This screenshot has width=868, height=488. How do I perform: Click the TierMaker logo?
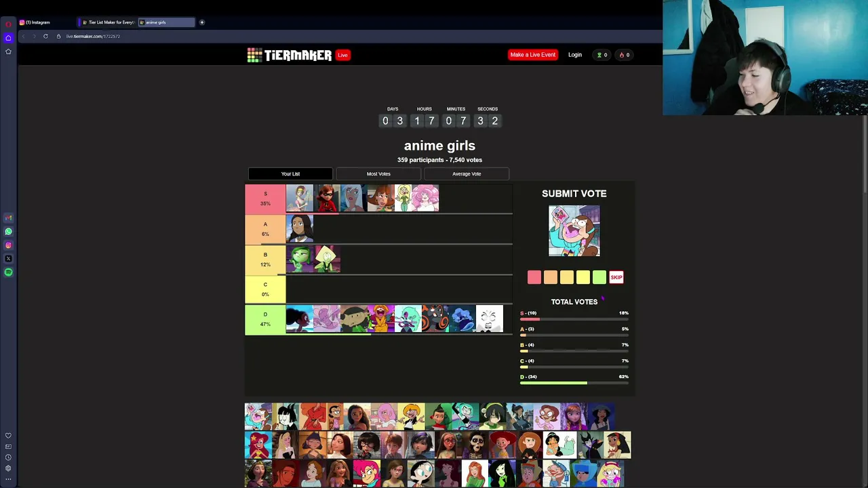290,55
